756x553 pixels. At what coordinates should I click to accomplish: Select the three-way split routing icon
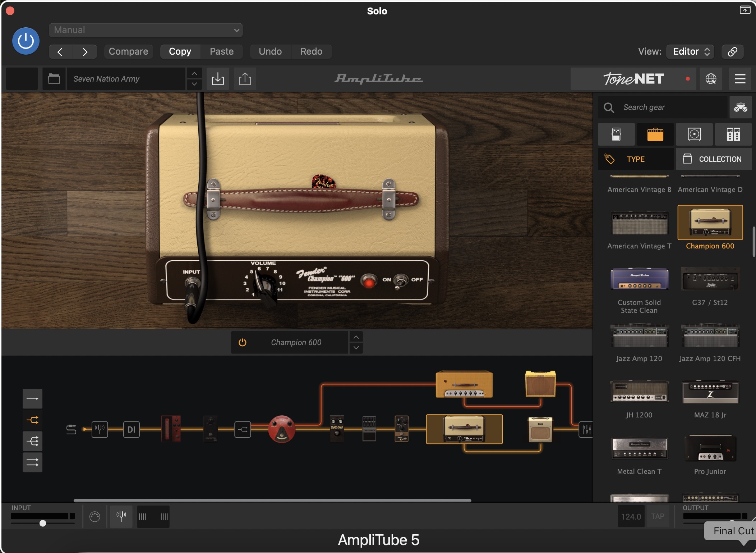pos(32,441)
